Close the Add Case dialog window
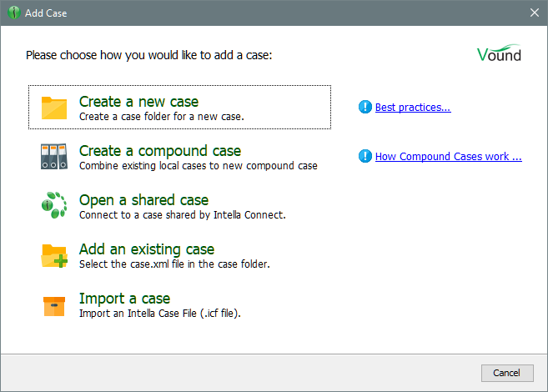The width and height of the screenshot is (548, 392). tap(534, 13)
